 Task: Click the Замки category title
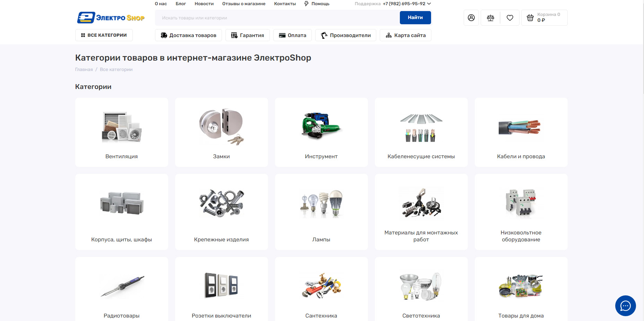222,157
